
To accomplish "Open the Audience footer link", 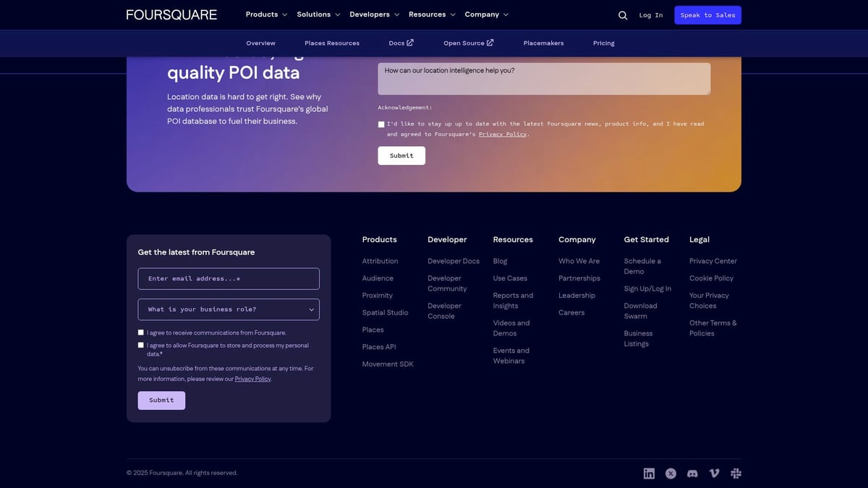I will pos(378,278).
